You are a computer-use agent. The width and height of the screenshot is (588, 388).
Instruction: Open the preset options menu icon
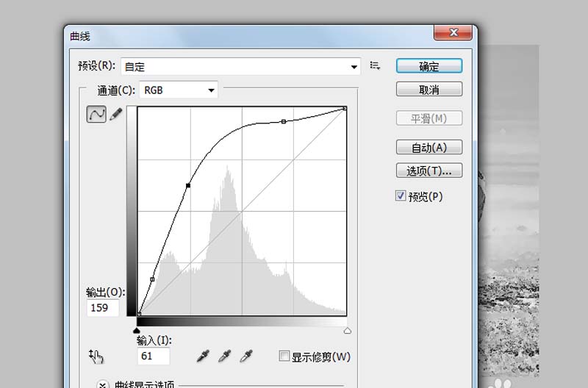pyautogui.click(x=376, y=66)
